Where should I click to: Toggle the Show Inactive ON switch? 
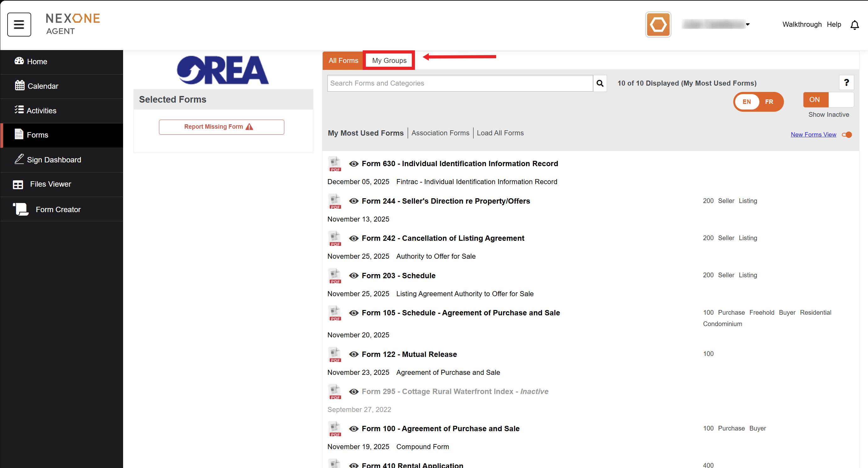(x=828, y=100)
